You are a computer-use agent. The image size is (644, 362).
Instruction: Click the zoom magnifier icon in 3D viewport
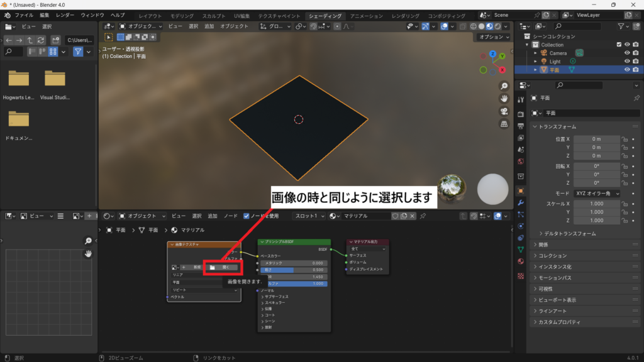tap(504, 86)
